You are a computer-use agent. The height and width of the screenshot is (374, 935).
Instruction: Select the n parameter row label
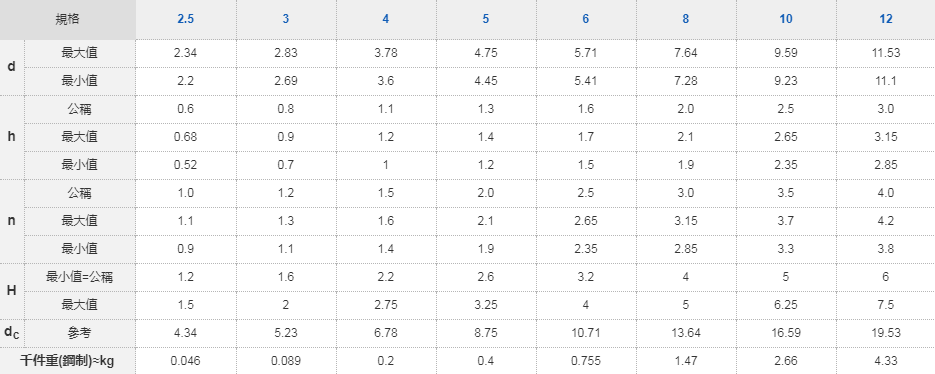point(12,221)
